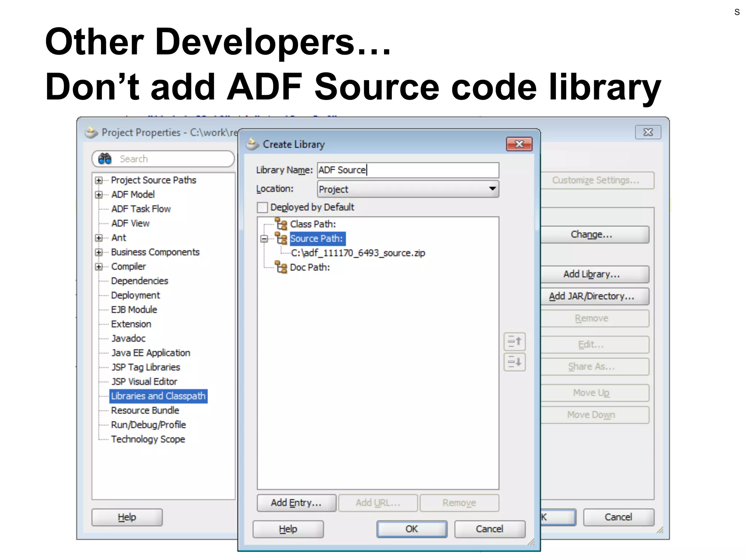Close the Create Library dialog

519,144
